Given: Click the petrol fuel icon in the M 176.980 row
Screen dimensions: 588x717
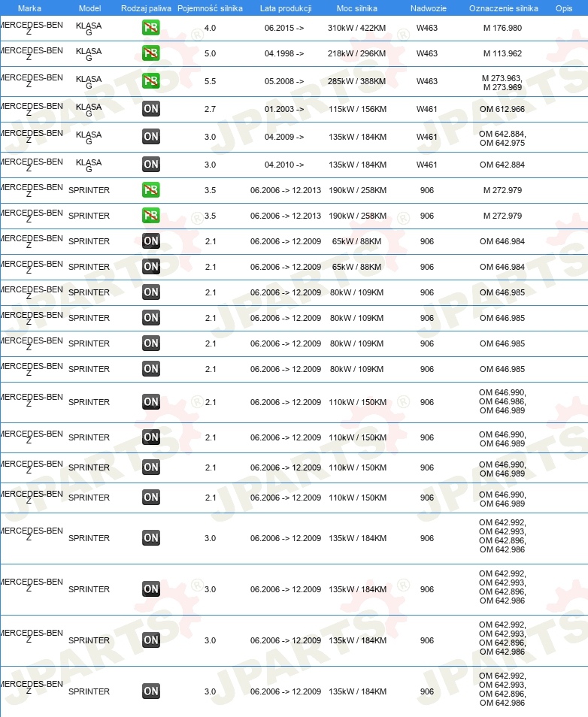Looking at the screenshot, I should (x=150, y=28).
